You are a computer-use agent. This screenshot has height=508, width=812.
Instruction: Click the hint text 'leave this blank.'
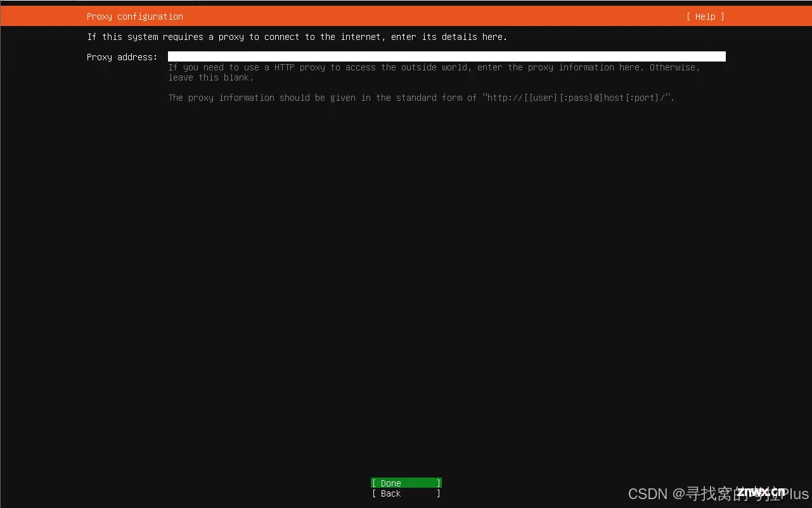pyautogui.click(x=211, y=77)
